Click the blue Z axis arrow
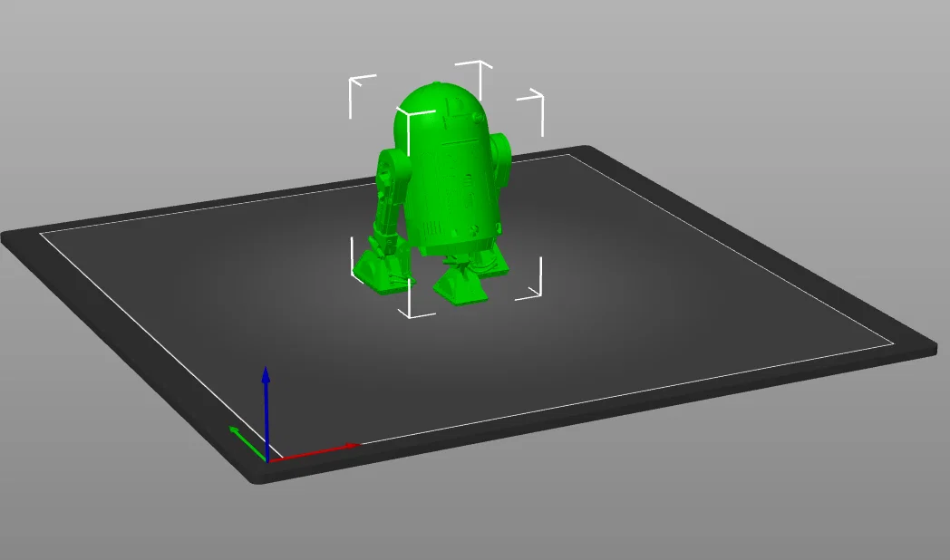950x560 pixels. click(x=266, y=413)
